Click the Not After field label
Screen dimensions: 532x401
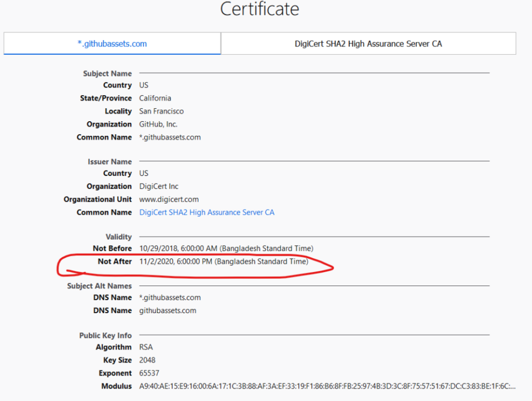tap(115, 262)
